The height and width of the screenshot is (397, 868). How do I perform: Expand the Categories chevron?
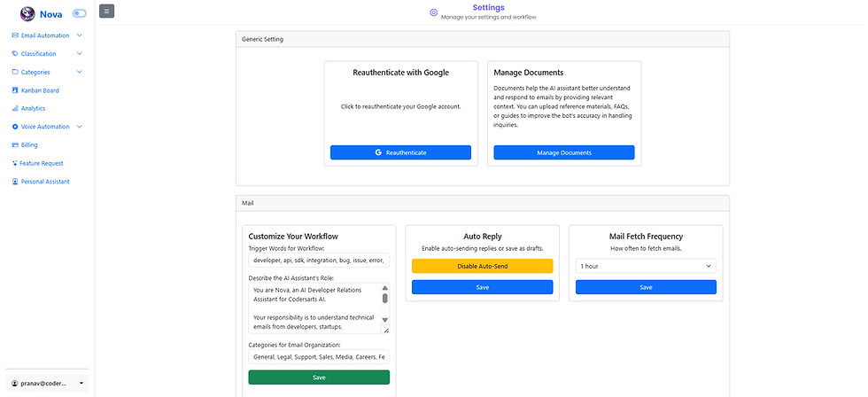click(x=80, y=72)
